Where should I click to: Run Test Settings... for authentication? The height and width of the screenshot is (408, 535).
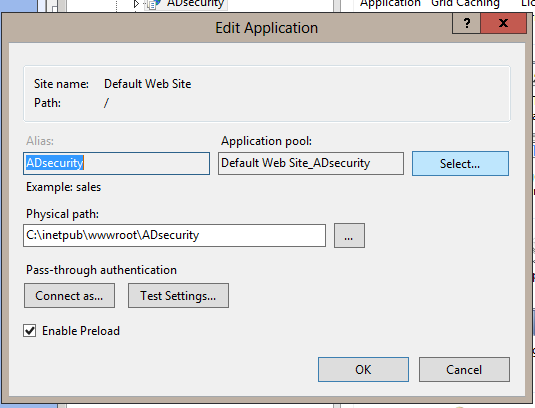pos(178,295)
